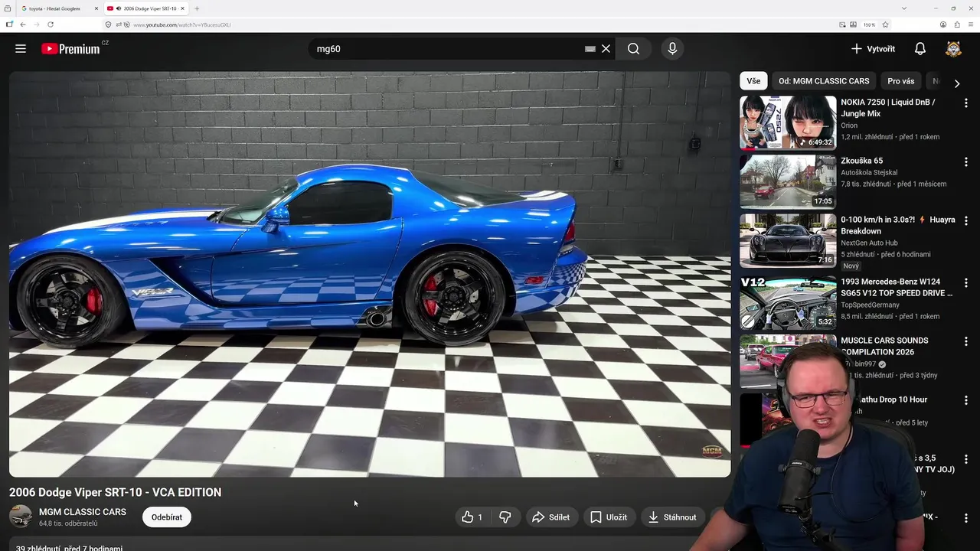
Task: Open the account avatar menu
Action: click(953, 48)
